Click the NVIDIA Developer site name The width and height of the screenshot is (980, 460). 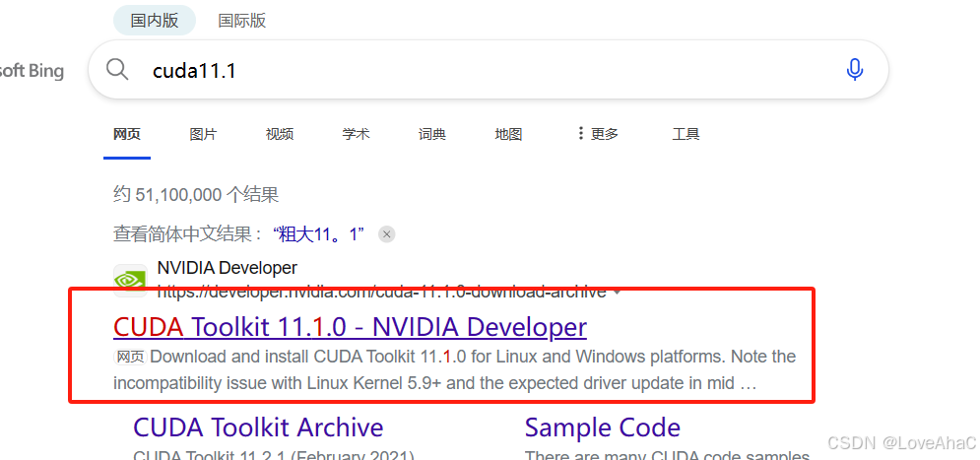point(227,268)
